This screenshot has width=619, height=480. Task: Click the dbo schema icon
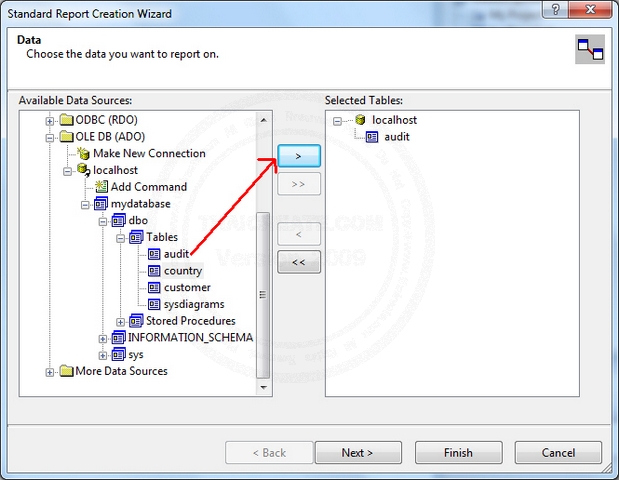coord(119,220)
